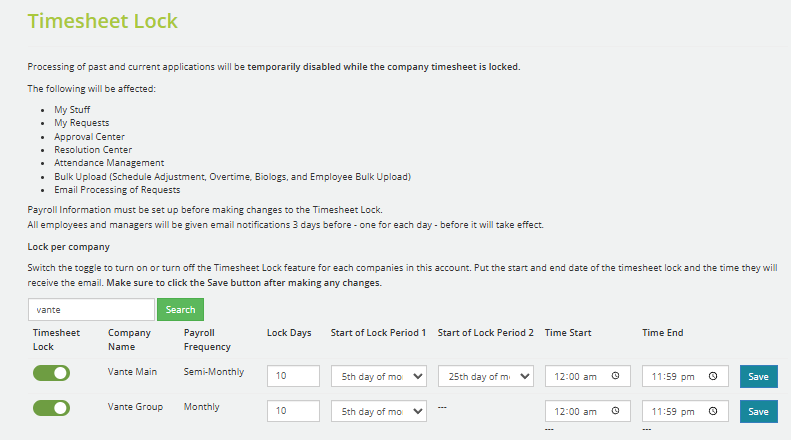Click Lock Days field for Vante Main
Viewport: 791px width, 440px height.
coord(293,376)
